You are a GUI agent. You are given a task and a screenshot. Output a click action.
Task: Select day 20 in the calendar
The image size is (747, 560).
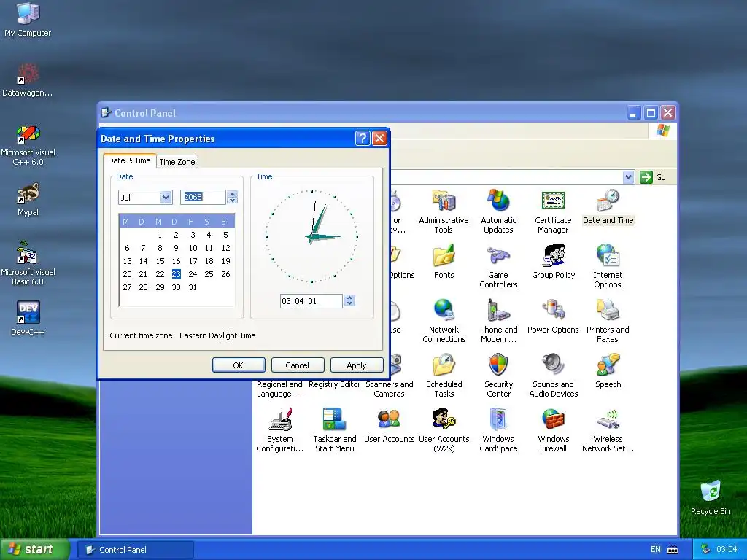pos(127,274)
